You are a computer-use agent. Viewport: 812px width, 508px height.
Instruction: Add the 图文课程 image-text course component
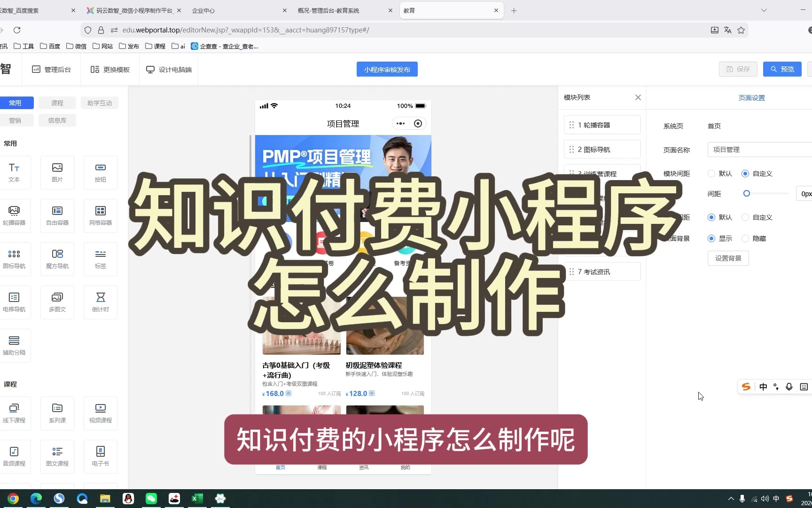click(57, 457)
